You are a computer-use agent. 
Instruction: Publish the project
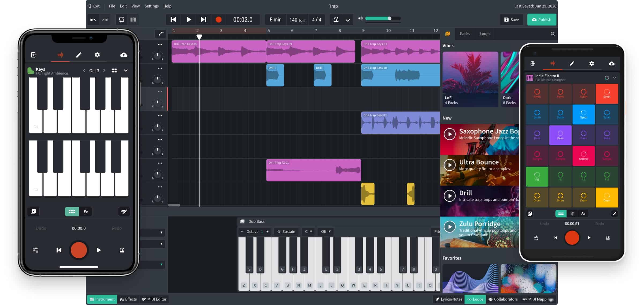pos(542,19)
